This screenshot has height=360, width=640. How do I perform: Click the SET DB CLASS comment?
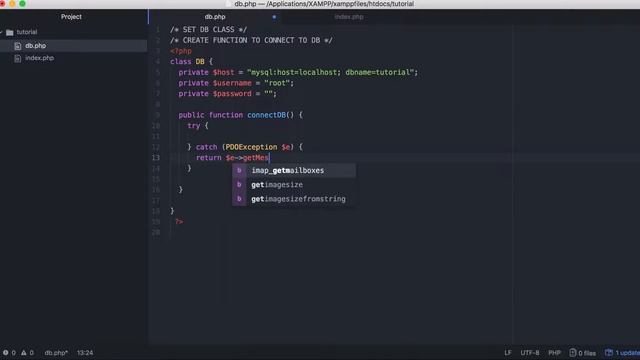209,30
